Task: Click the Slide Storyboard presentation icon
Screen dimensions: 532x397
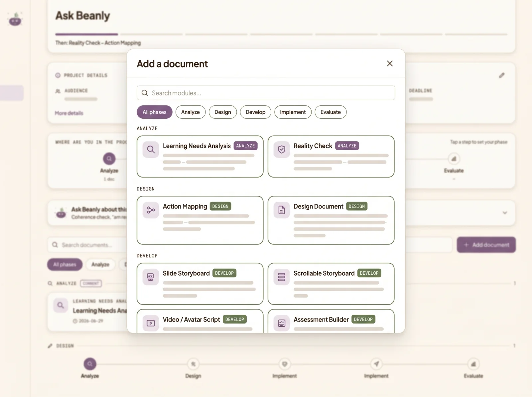Action: [151, 277]
